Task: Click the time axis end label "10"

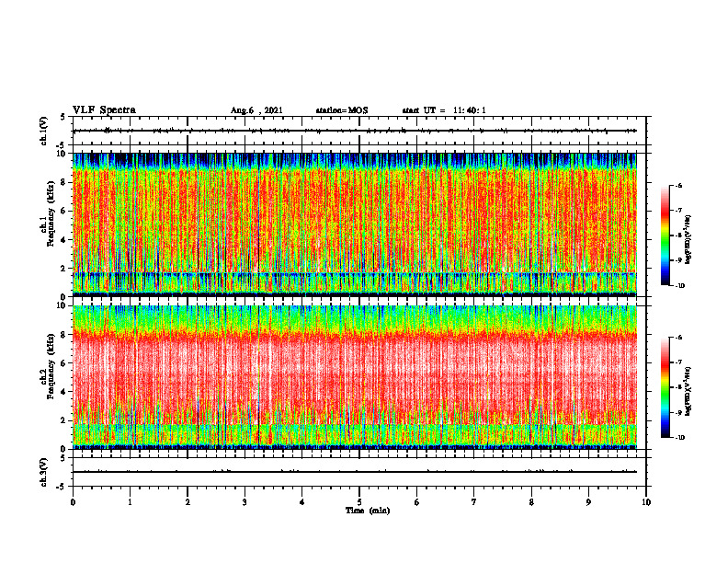Action: [646, 502]
